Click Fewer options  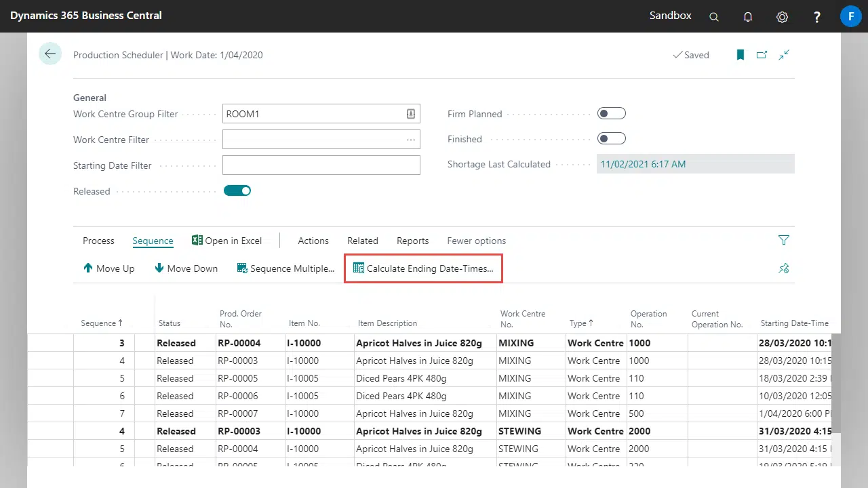pos(477,241)
